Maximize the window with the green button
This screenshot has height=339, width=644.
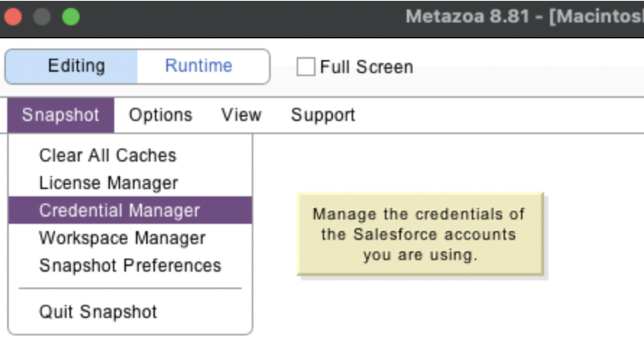[x=70, y=17]
